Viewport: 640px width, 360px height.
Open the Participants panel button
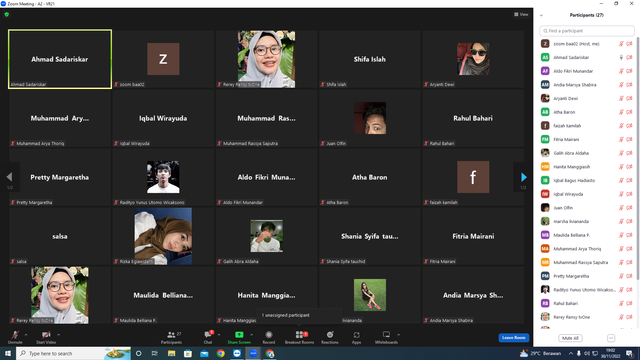click(171, 337)
